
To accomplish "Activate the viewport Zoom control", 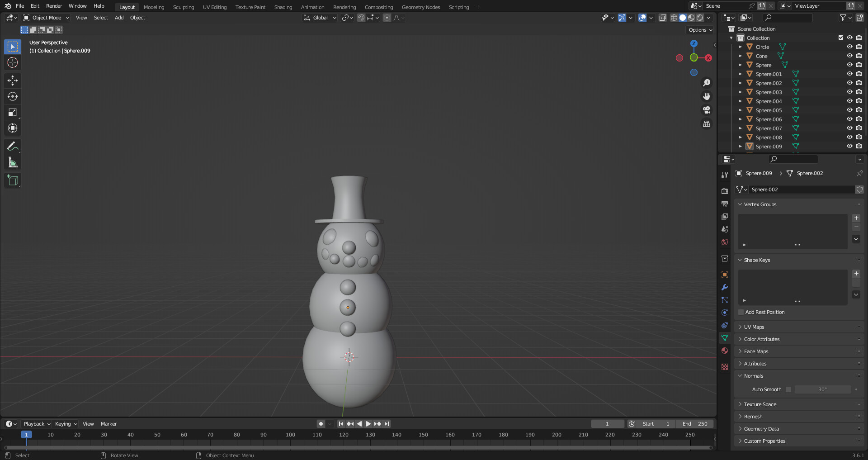I will [707, 82].
